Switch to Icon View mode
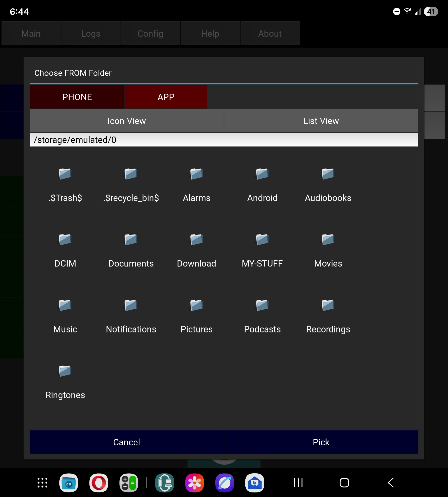Image resolution: width=448 pixels, height=497 pixels. (x=127, y=121)
